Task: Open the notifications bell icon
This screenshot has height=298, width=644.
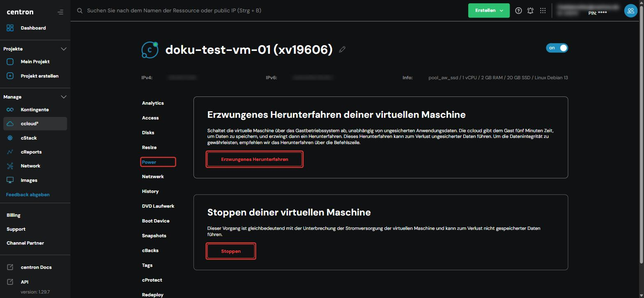Action: click(x=530, y=11)
